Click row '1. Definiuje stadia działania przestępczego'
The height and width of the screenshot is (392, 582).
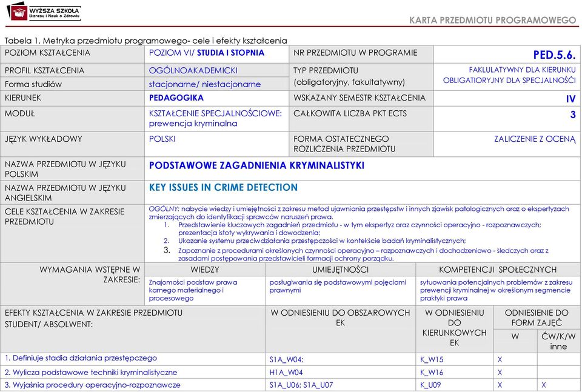pos(81,358)
